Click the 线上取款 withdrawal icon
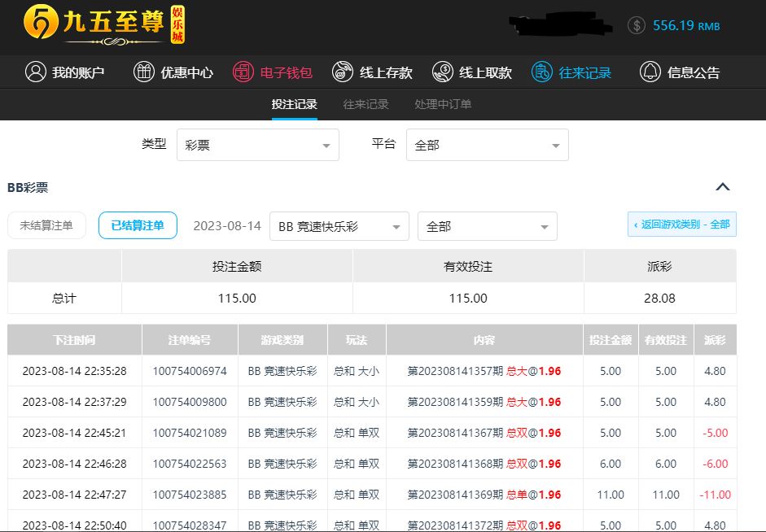Viewport: 766px width, 532px height. point(443,72)
